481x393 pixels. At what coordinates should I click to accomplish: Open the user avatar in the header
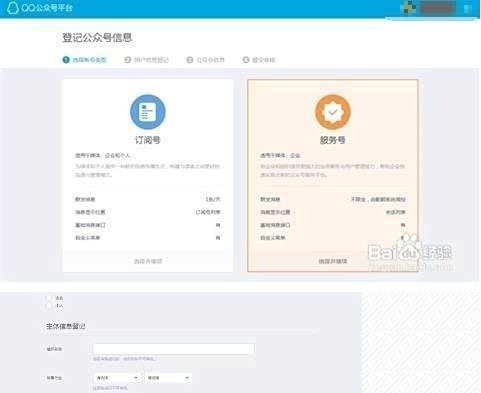coord(408,8)
